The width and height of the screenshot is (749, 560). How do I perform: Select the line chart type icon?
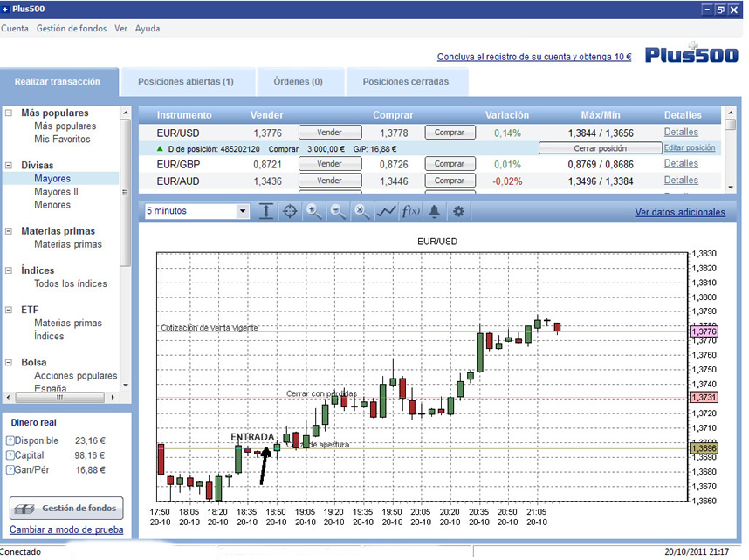pos(386,211)
